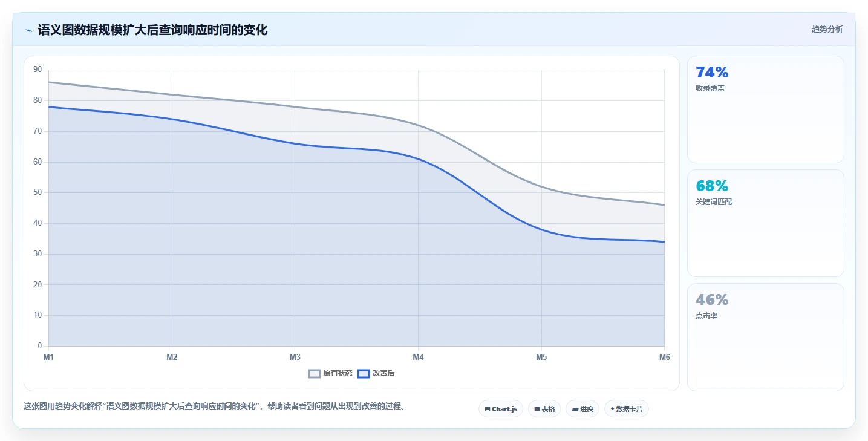Click the M1 axis label
The height and width of the screenshot is (441, 868).
pyautogui.click(x=48, y=357)
